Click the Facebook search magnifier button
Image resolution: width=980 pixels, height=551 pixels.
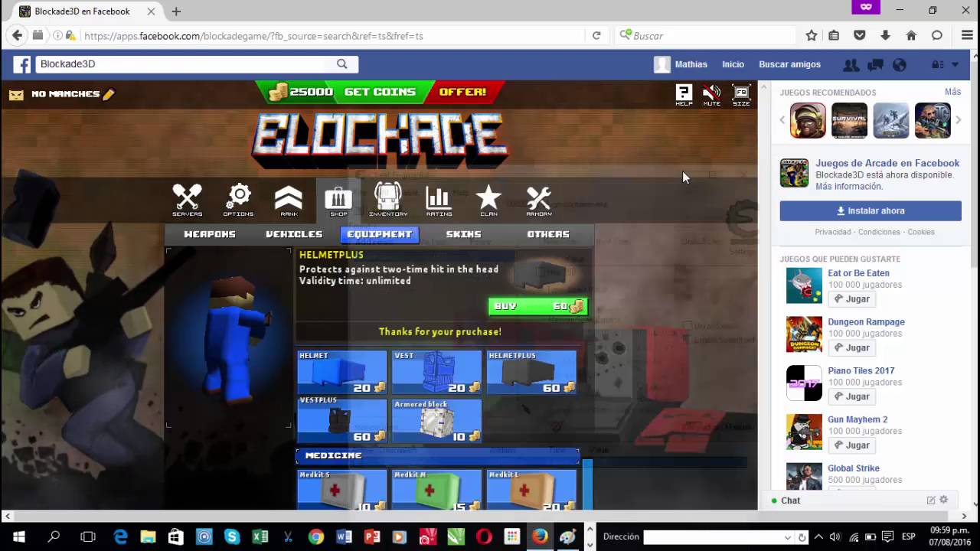(342, 64)
